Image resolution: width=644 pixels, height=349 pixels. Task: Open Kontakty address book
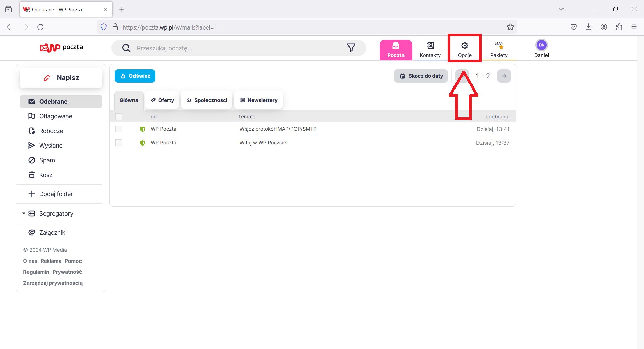click(430, 50)
